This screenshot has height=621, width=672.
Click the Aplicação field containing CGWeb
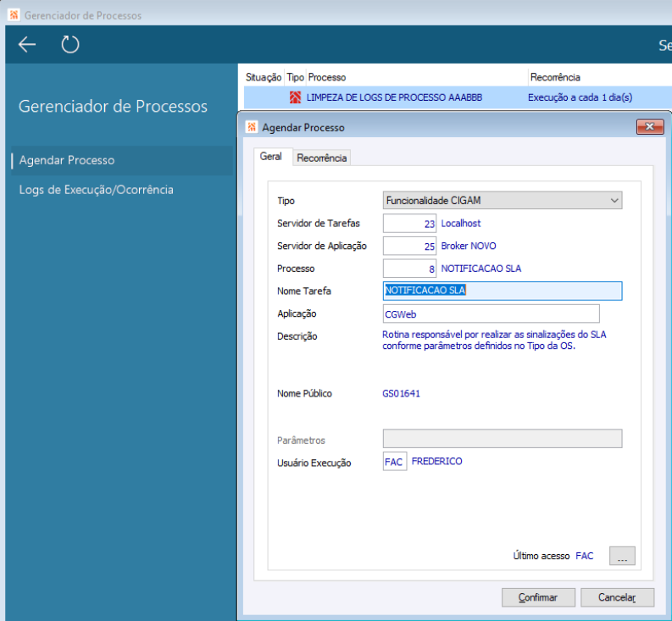492,313
